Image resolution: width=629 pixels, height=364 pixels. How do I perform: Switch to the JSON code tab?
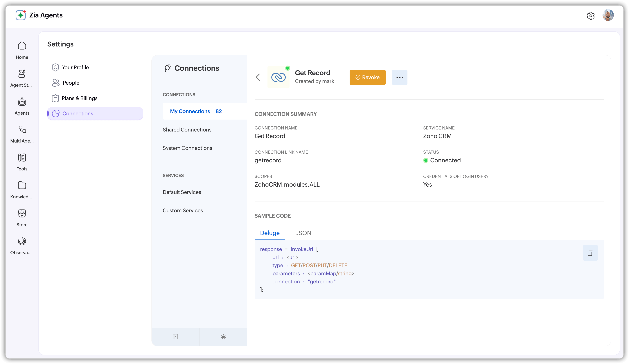pyautogui.click(x=303, y=233)
